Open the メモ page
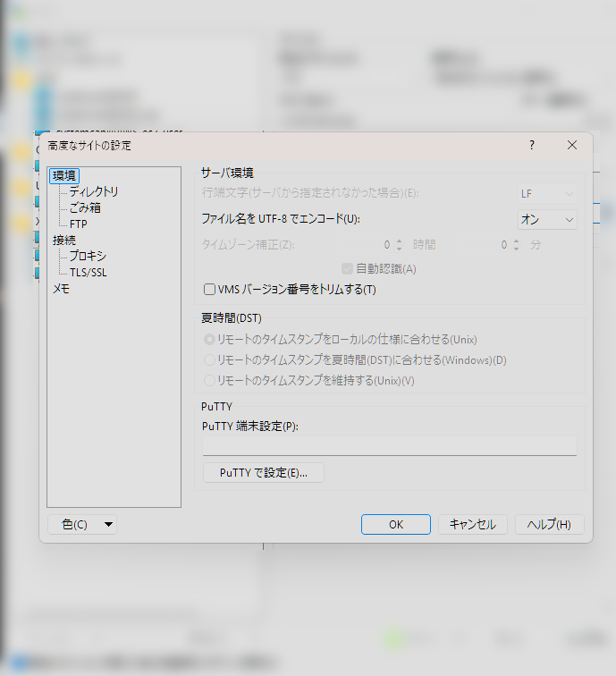Screen dimensions: 616x676 point(61,289)
